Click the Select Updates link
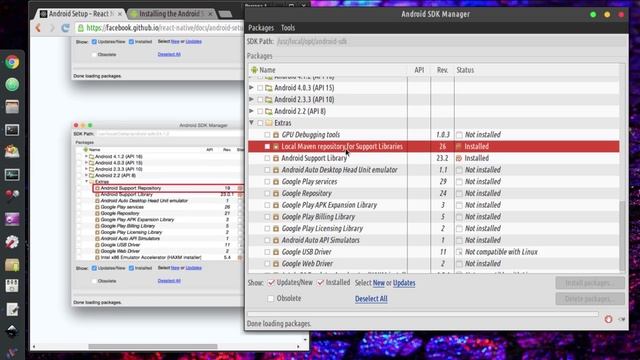Viewport: 640px width, 360px height. pos(404,283)
